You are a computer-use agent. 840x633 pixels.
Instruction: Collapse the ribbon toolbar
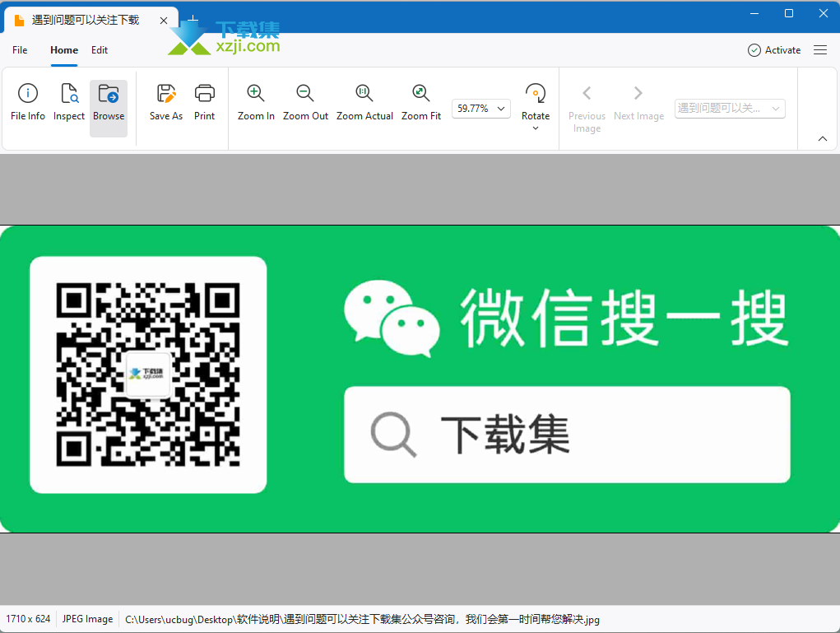click(823, 139)
